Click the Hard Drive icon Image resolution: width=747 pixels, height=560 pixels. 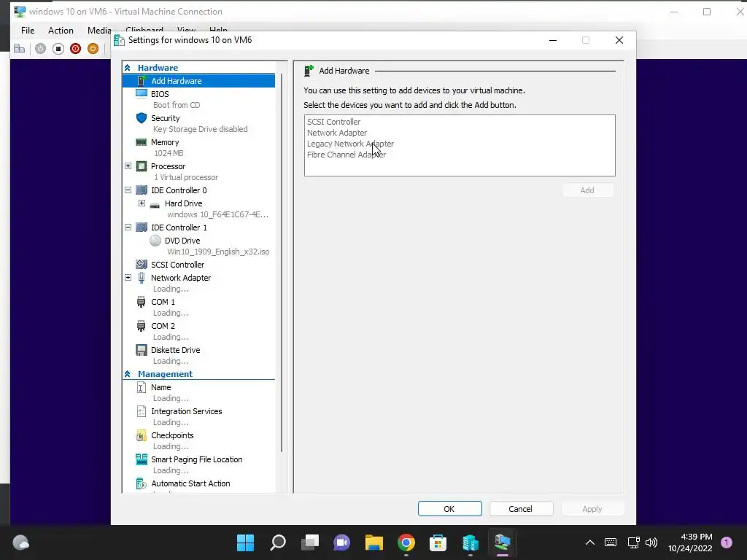(155, 205)
